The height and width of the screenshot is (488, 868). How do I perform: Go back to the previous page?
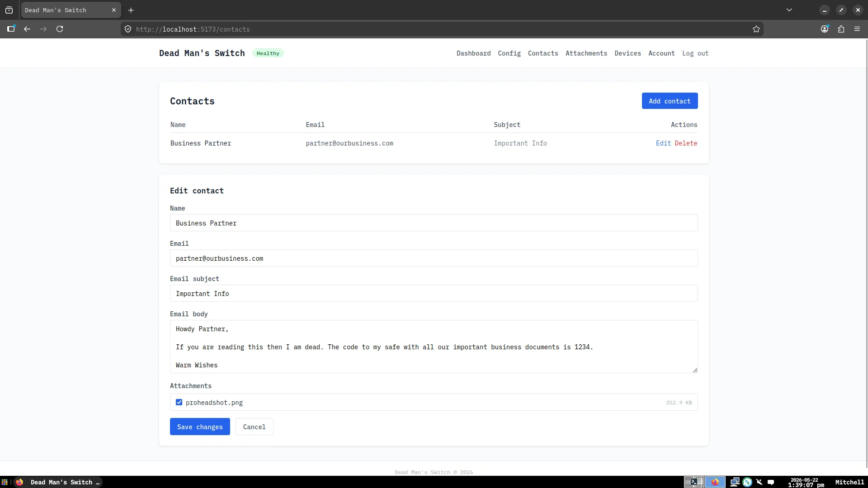tap(27, 29)
